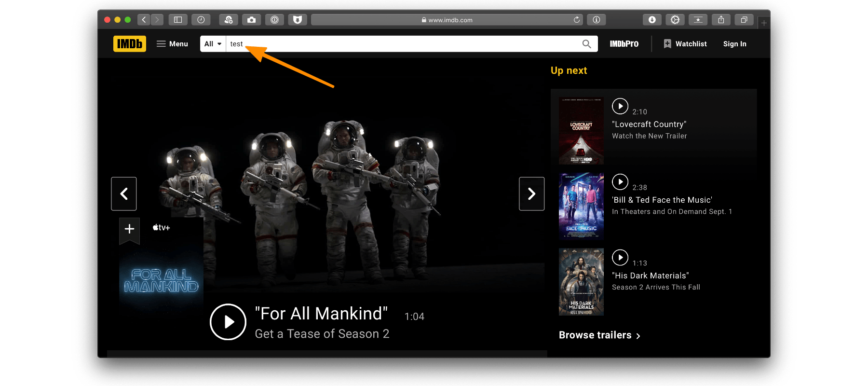Screen dimensions: 868x386
Task: Play the For All Mankind trailer
Action: (x=228, y=322)
